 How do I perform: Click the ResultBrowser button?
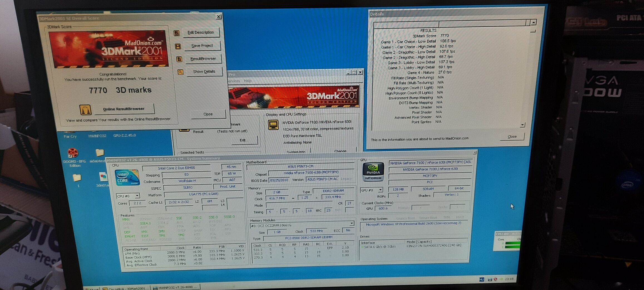pyautogui.click(x=203, y=59)
